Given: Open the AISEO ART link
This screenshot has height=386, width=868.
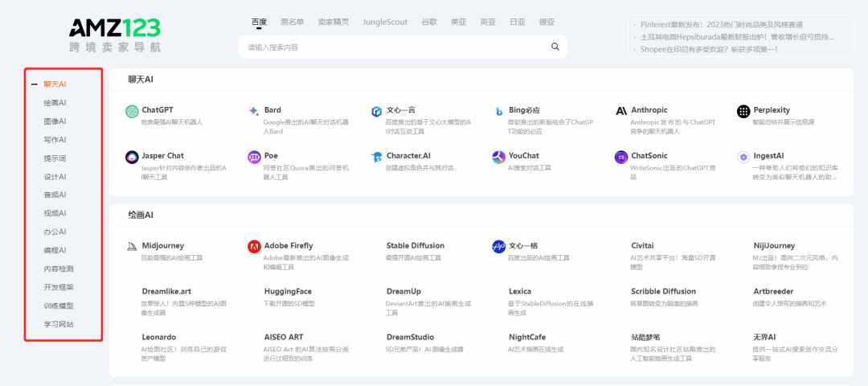Looking at the screenshot, I should point(284,337).
